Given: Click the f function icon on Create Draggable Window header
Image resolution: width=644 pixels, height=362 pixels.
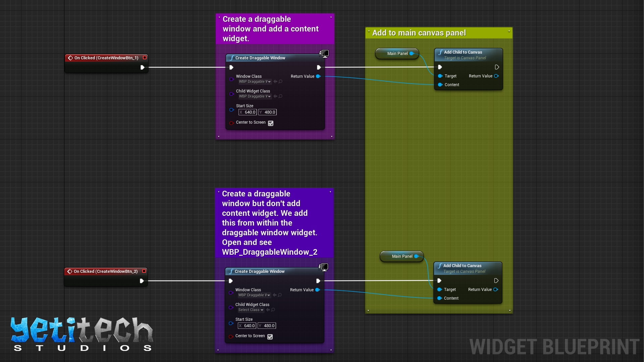Looking at the screenshot, I should coord(232,58).
